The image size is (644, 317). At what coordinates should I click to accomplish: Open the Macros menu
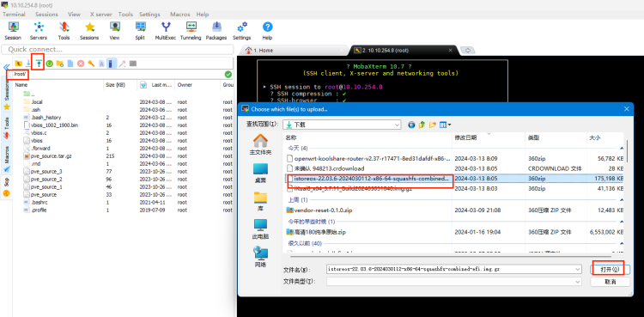coord(180,14)
